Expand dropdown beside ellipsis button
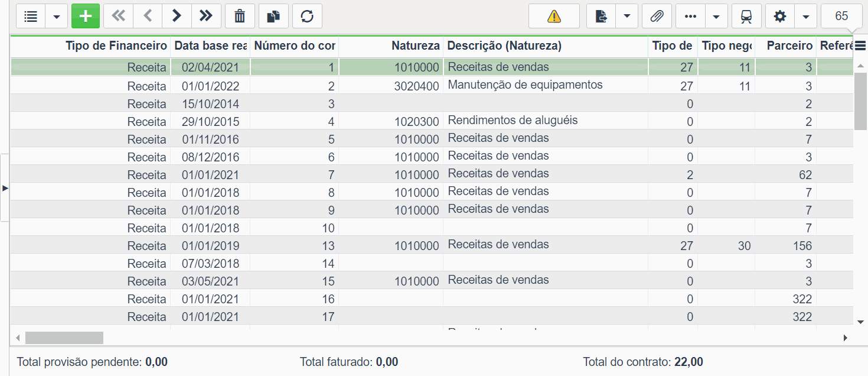 [x=716, y=16]
